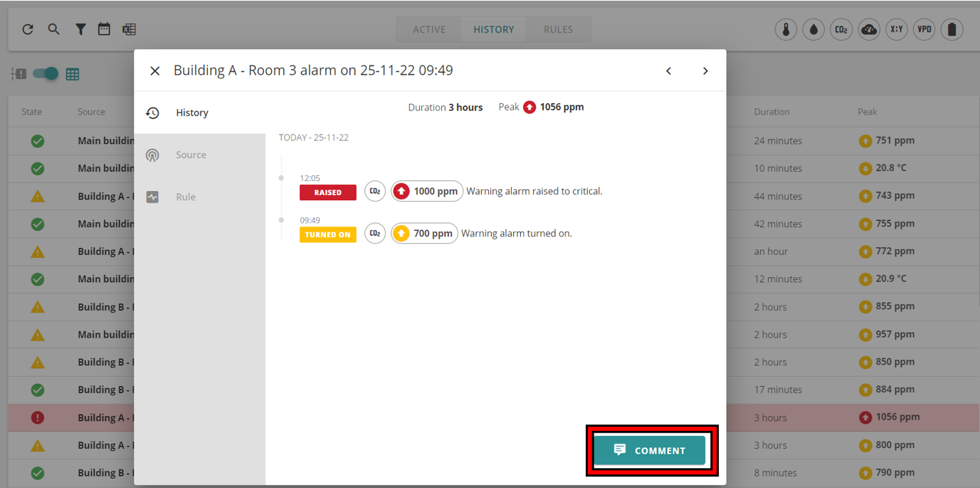Select the battery filter icon
The width and height of the screenshot is (980, 488).
tap(952, 30)
